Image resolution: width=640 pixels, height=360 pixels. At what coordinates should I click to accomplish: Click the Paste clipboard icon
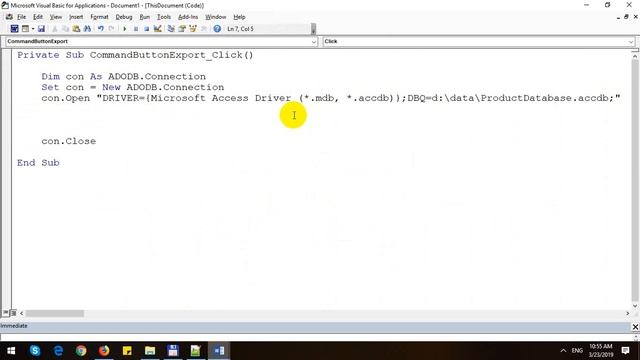(76, 29)
